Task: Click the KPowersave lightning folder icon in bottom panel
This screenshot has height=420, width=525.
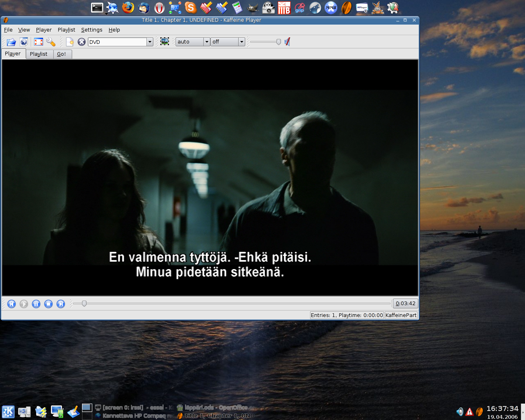Action: 41,411
